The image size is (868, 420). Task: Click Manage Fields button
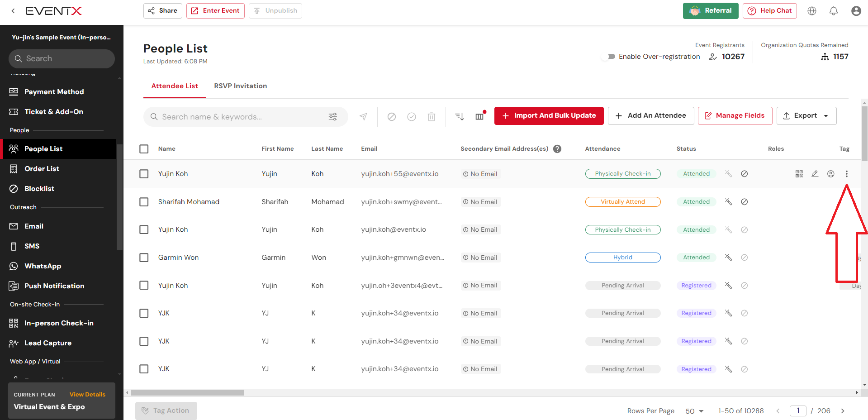[735, 116]
